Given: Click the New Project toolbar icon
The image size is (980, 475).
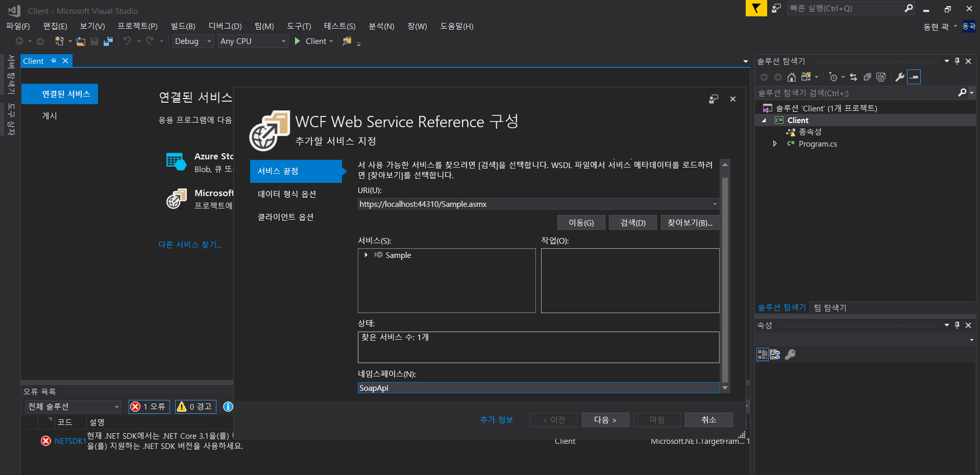Looking at the screenshot, I should 60,41.
